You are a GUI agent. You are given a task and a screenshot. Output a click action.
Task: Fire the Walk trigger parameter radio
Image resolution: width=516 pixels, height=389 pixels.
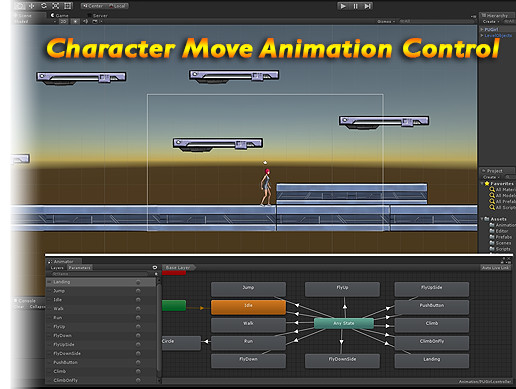tap(138, 309)
